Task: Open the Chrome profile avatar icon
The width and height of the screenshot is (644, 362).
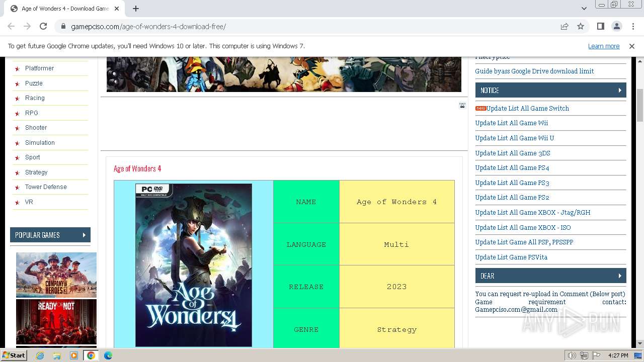Action: (616, 26)
